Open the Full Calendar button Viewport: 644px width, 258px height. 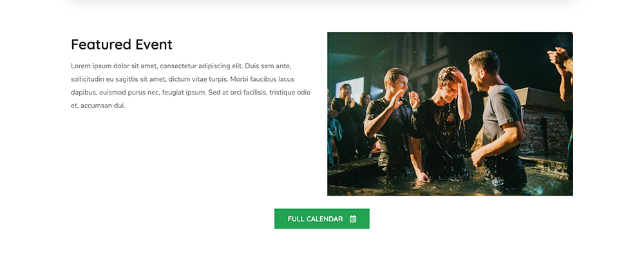coord(321,219)
